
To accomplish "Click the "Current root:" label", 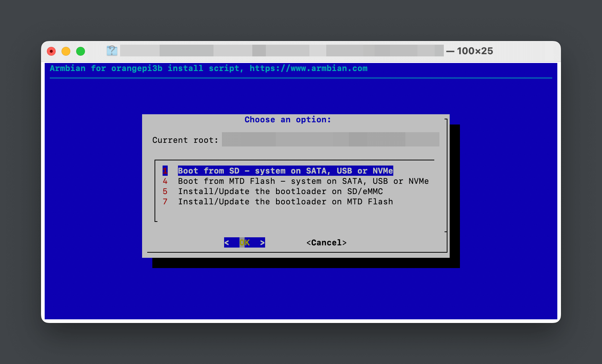I will point(185,140).
